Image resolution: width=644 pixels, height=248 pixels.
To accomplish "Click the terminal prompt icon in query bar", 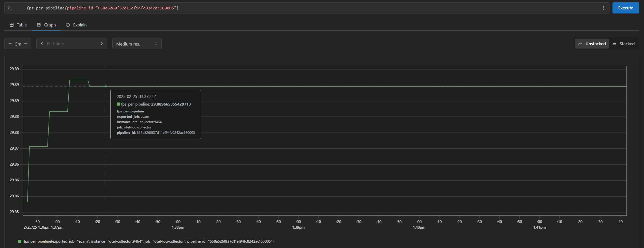I will click(10, 8).
